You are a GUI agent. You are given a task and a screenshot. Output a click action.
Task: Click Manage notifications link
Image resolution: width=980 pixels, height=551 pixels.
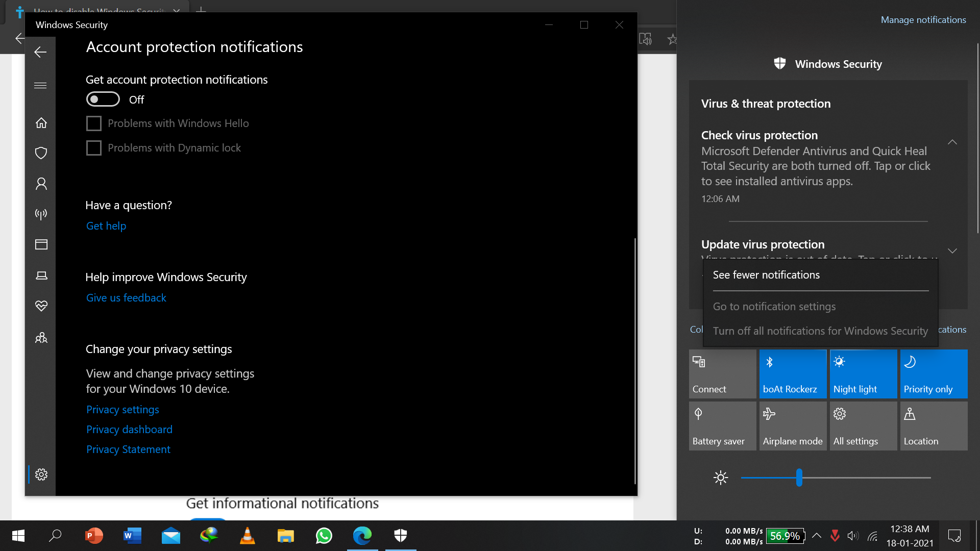click(x=923, y=20)
